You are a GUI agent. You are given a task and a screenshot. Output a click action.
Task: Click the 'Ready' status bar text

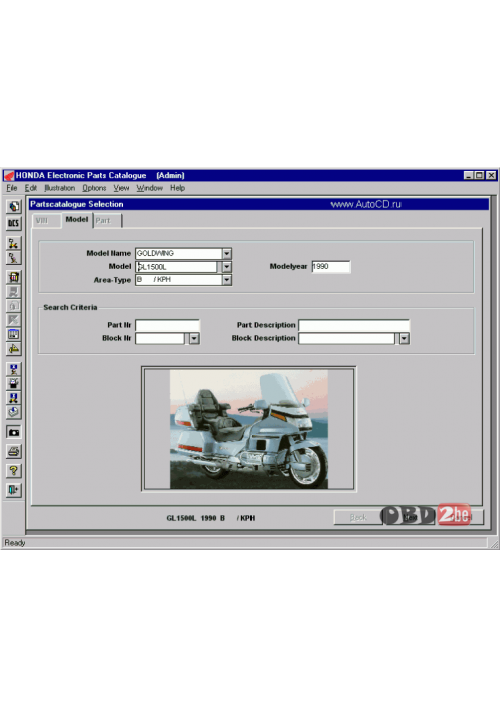point(15,543)
